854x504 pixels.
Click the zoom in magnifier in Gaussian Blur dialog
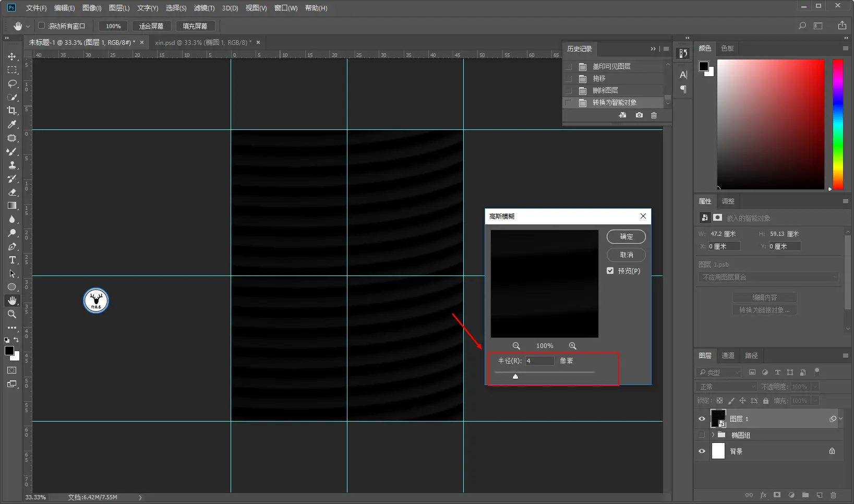pos(572,346)
